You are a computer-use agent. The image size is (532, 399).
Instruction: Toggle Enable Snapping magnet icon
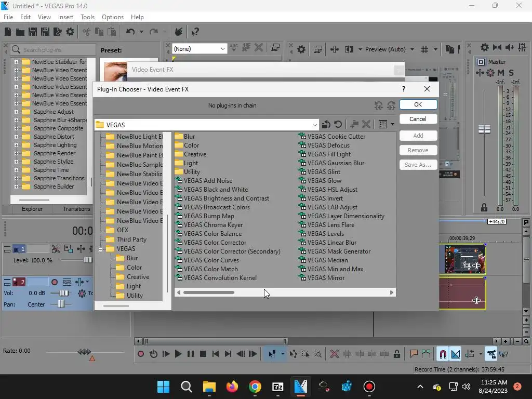pos(443,354)
